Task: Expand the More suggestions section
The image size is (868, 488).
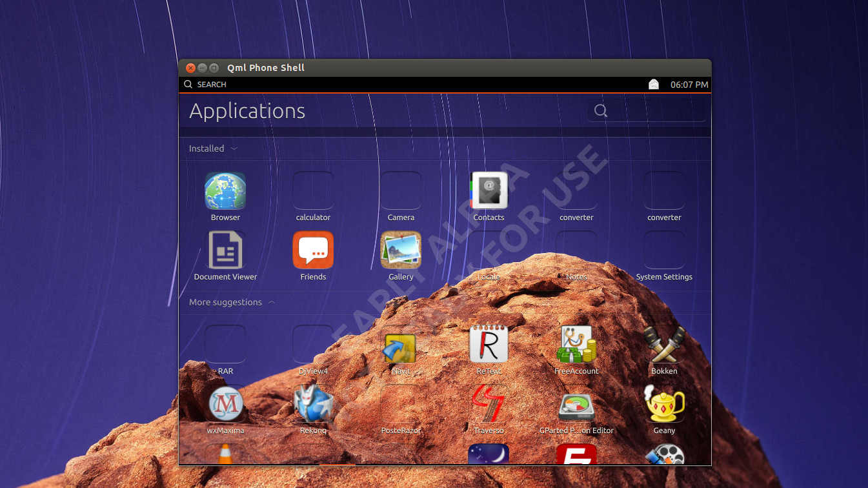Action: [232, 302]
